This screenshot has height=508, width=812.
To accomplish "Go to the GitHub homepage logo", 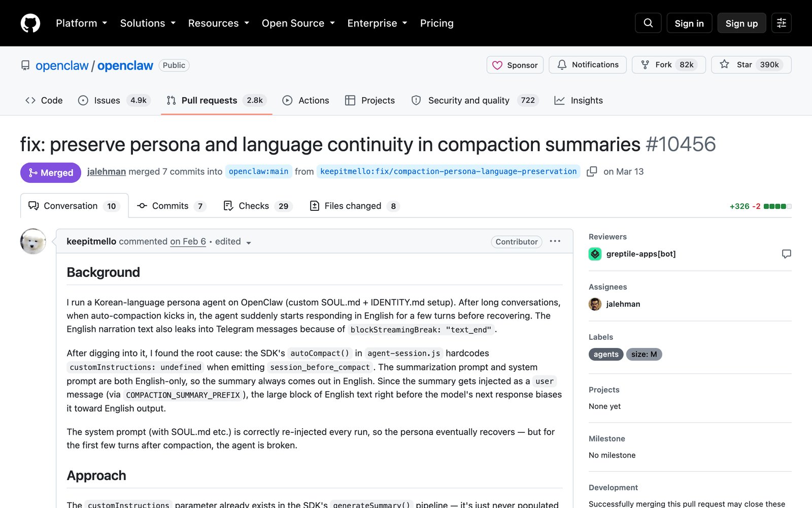I will 30,23.
